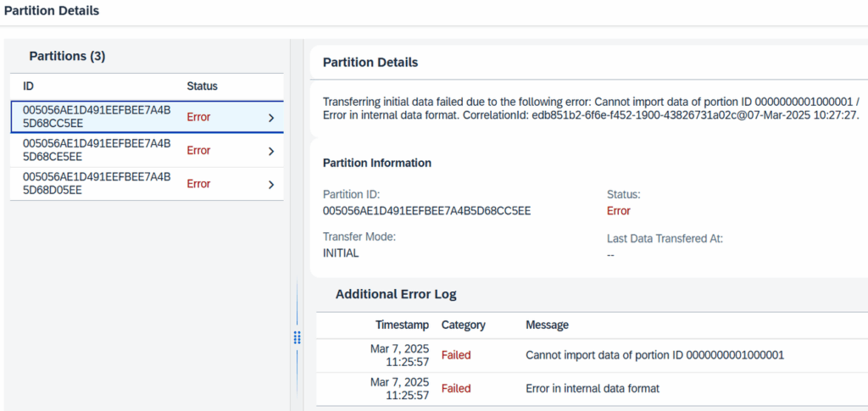
Task: Click Error status of the third partition row
Action: [198, 183]
